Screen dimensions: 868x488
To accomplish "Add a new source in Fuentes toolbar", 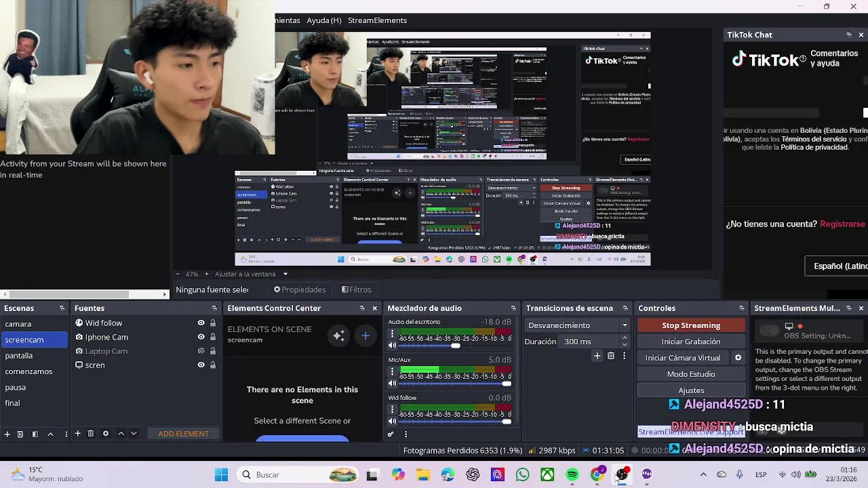I will [77, 434].
